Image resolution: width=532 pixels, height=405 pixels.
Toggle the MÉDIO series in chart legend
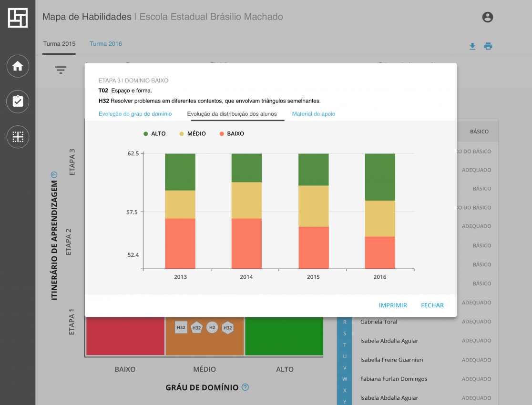coord(193,134)
